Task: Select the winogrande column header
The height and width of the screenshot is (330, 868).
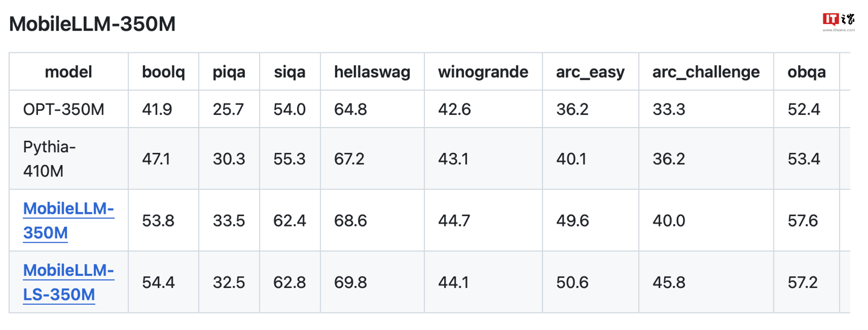Action: (483, 72)
